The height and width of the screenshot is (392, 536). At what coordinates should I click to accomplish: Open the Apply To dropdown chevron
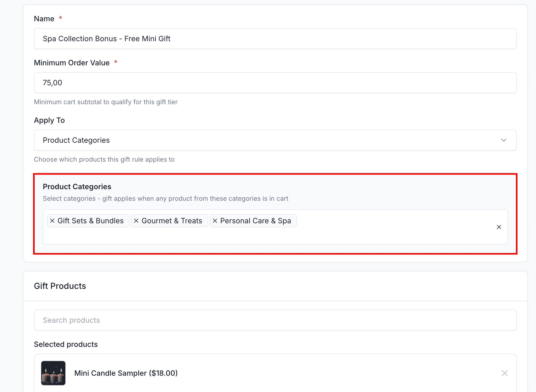click(504, 140)
